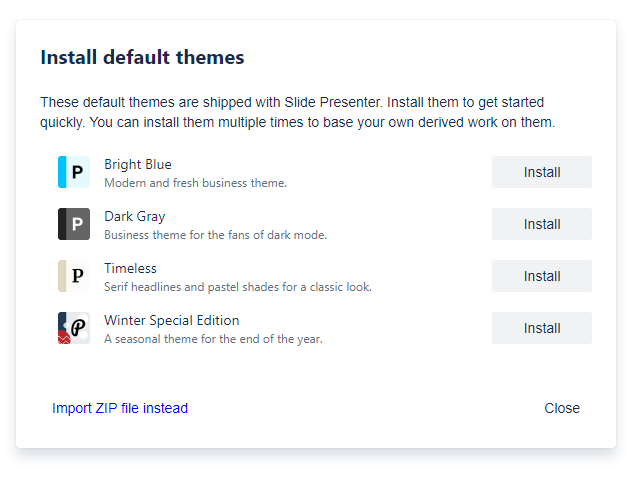Image resolution: width=637 pixels, height=478 pixels.
Task: Click the intro paragraph about Slide Presenter
Action: (297, 112)
